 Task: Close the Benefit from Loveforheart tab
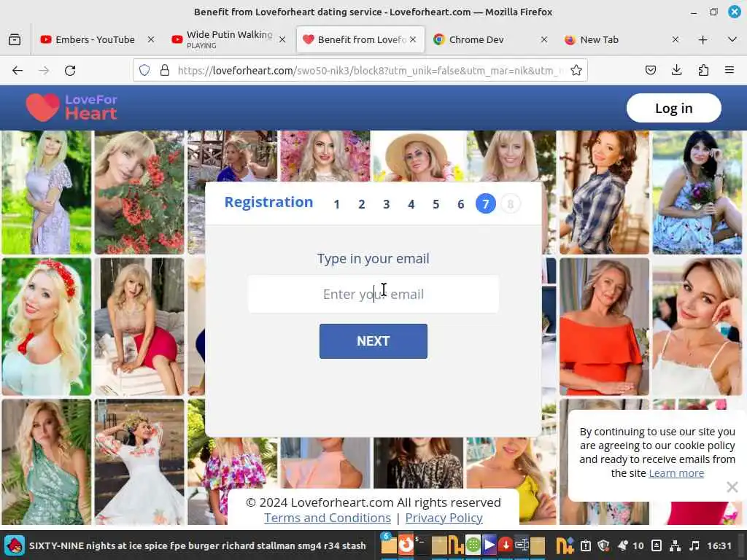coord(413,39)
